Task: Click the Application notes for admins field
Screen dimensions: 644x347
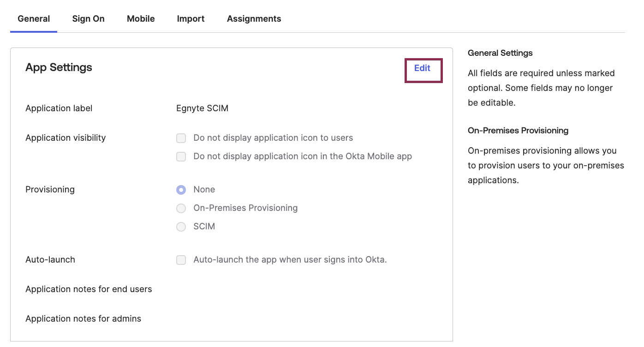Action: 83,318
